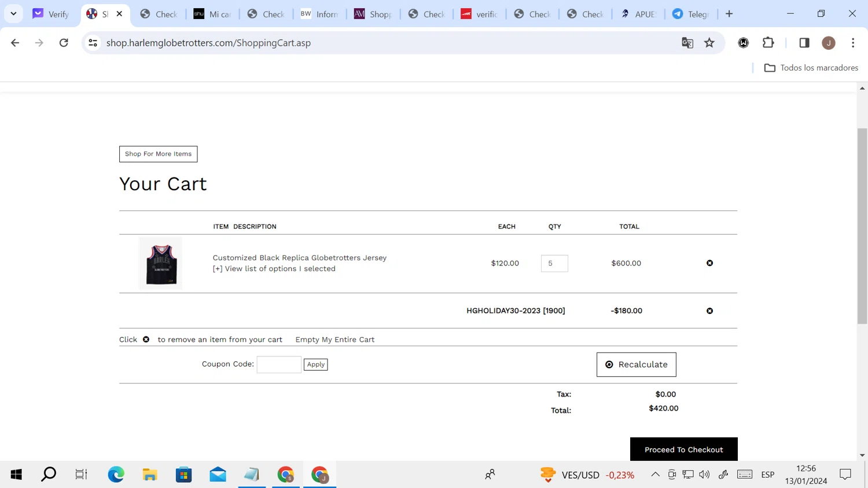Expand View list of options I selected
868x488 pixels.
[274, 269]
